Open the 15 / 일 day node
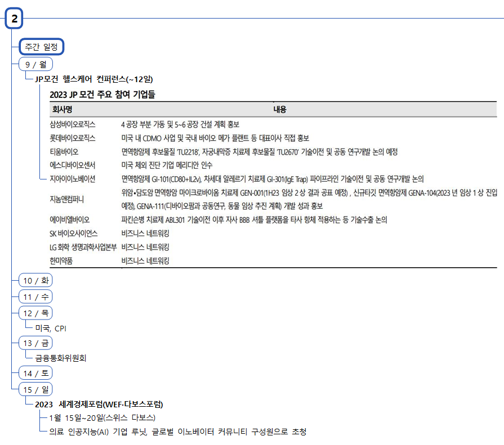Image resolution: width=504 pixels, height=445 pixels. point(35,389)
